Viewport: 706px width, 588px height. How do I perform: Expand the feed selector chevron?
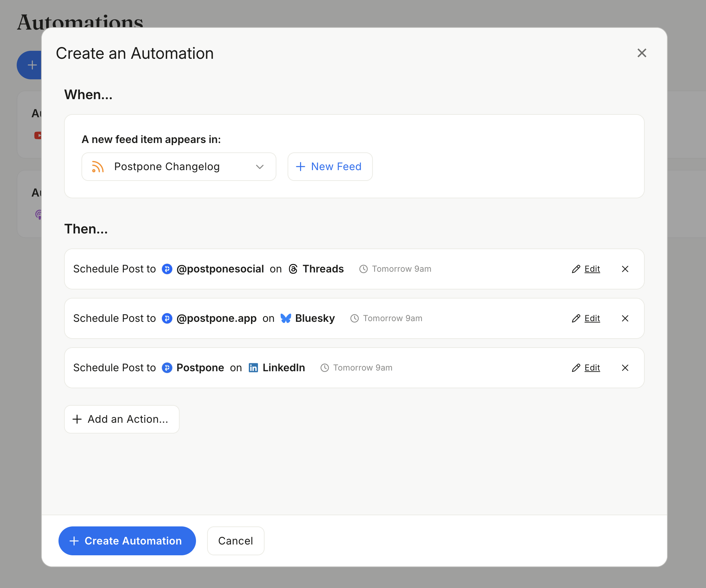tap(259, 167)
